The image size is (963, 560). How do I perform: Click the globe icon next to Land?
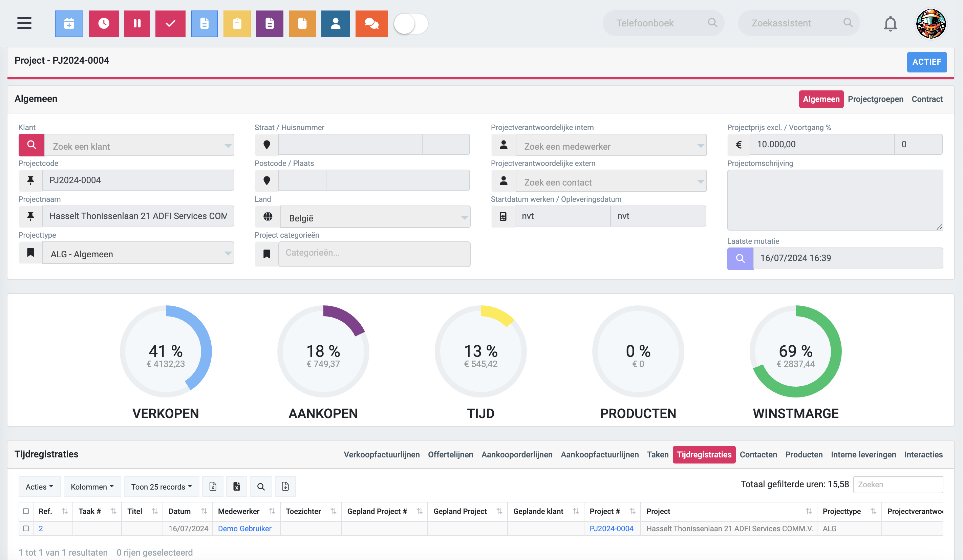point(268,216)
